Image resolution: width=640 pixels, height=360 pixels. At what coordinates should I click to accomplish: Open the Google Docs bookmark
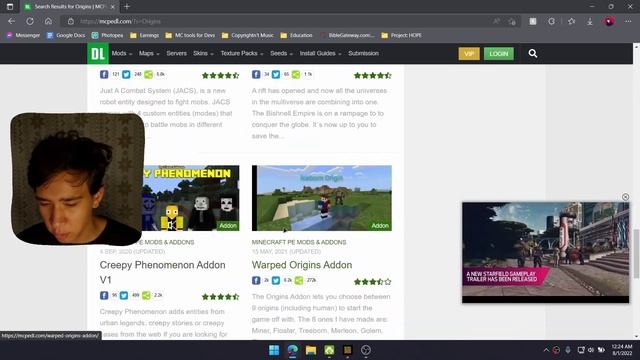click(66, 36)
